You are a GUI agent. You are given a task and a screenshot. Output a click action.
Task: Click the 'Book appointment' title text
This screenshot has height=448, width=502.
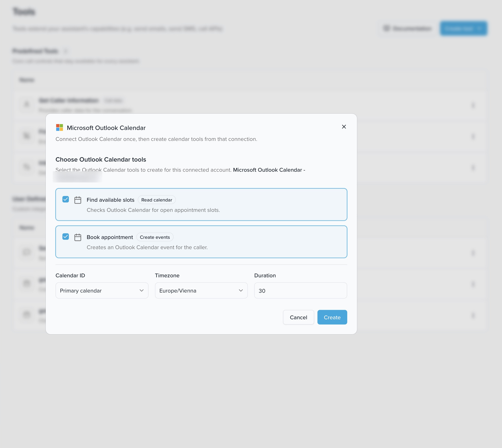pos(110,237)
